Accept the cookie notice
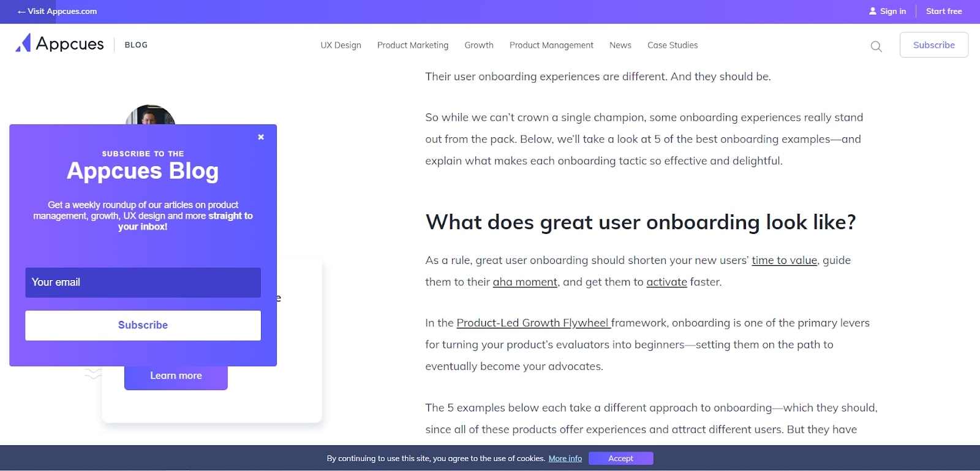Screen dimensions: 980x471 point(620,458)
